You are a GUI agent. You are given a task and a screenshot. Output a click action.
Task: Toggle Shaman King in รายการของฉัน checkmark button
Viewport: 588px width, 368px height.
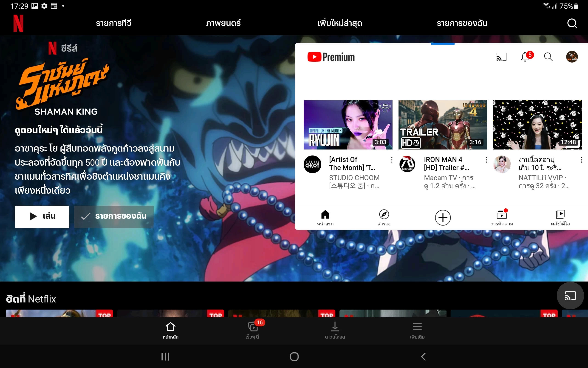tap(114, 217)
